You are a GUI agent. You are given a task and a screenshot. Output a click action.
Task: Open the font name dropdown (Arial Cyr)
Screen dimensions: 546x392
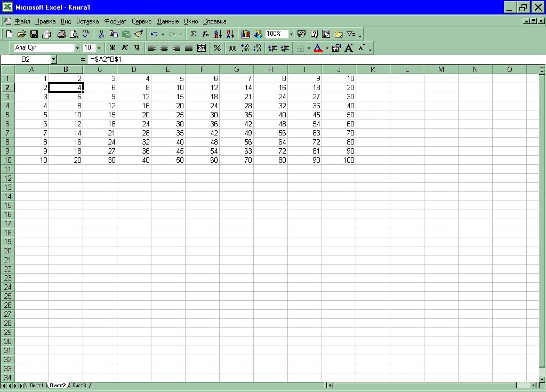(x=77, y=48)
